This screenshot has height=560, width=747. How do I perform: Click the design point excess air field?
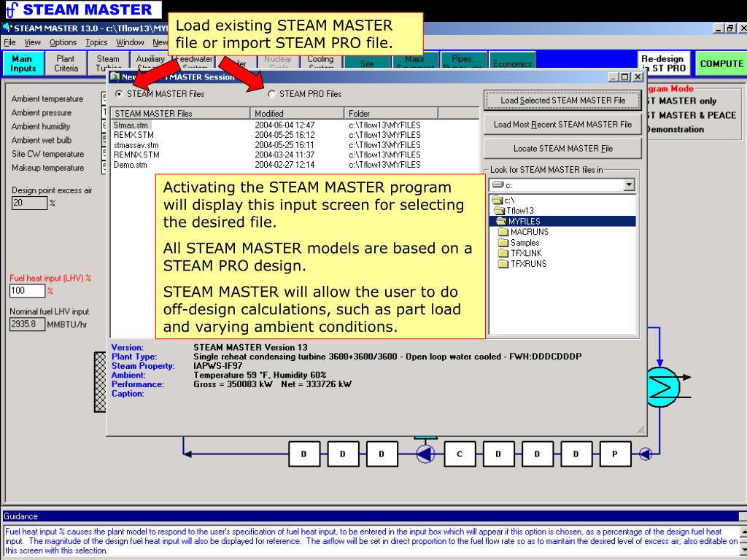(29, 203)
